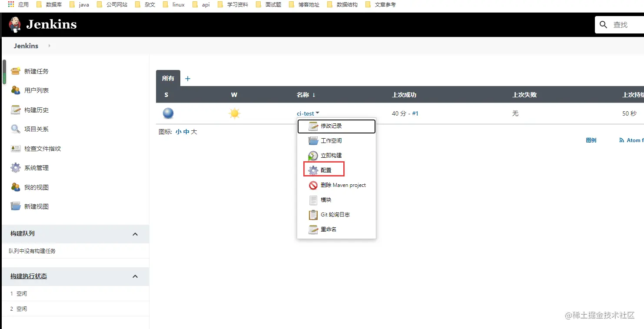The height and width of the screenshot is (329, 644).
Task: Select 删除 Maven project menu entry
Action: pos(336,185)
